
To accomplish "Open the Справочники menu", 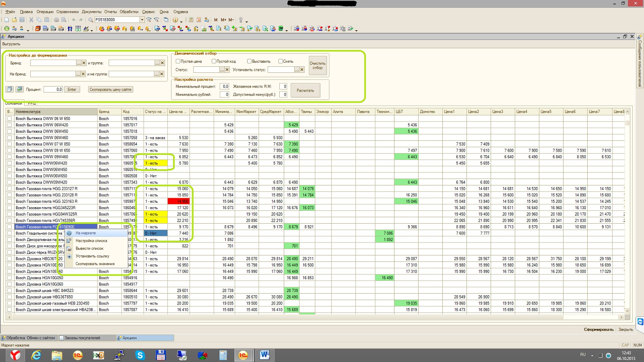I will pos(67,12).
